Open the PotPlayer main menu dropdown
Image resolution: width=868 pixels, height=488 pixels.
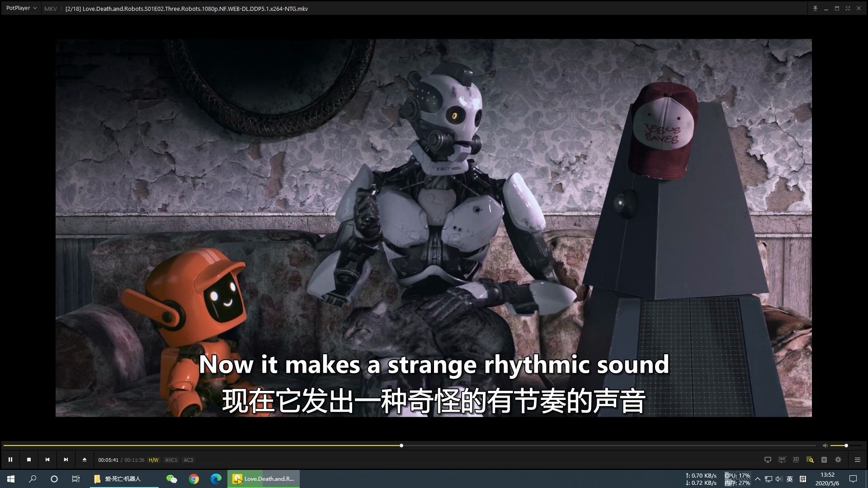pyautogui.click(x=21, y=8)
